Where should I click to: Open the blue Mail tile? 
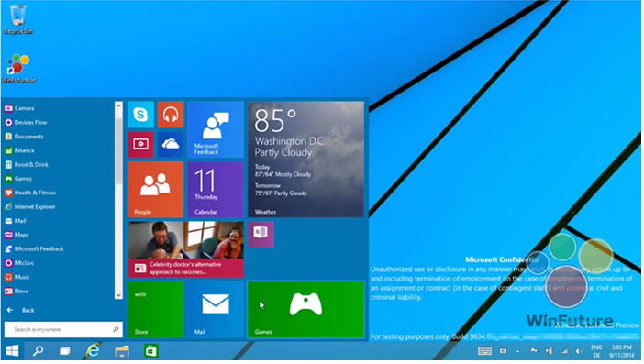click(x=216, y=309)
